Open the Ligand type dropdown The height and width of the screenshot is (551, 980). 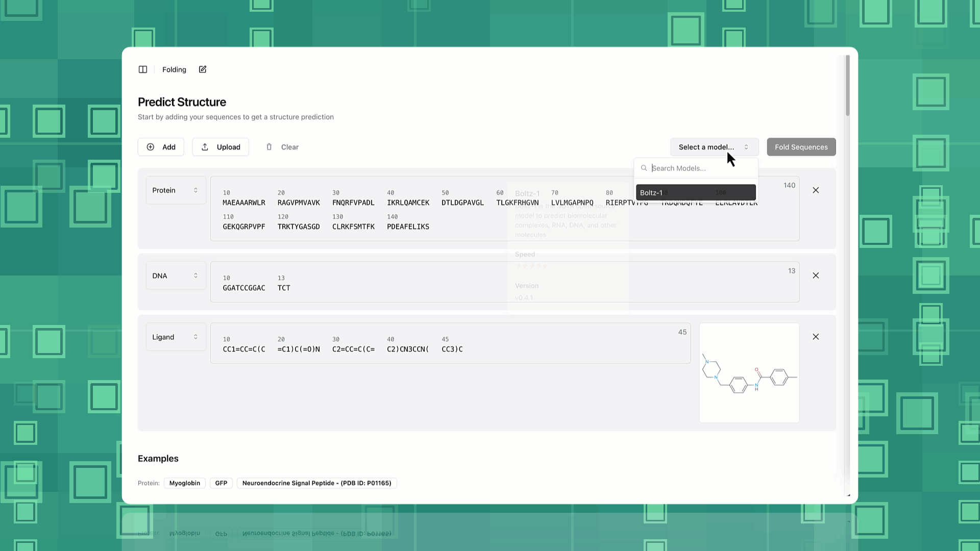176,337
